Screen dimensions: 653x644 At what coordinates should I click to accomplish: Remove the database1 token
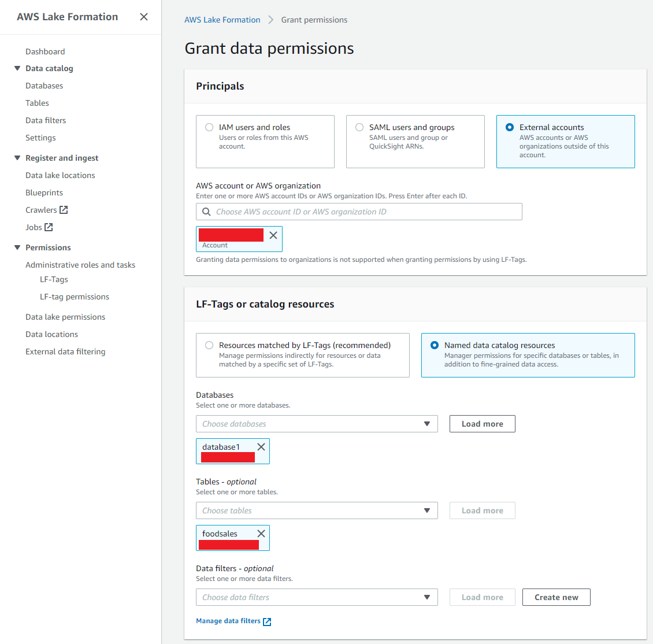point(261,447)
